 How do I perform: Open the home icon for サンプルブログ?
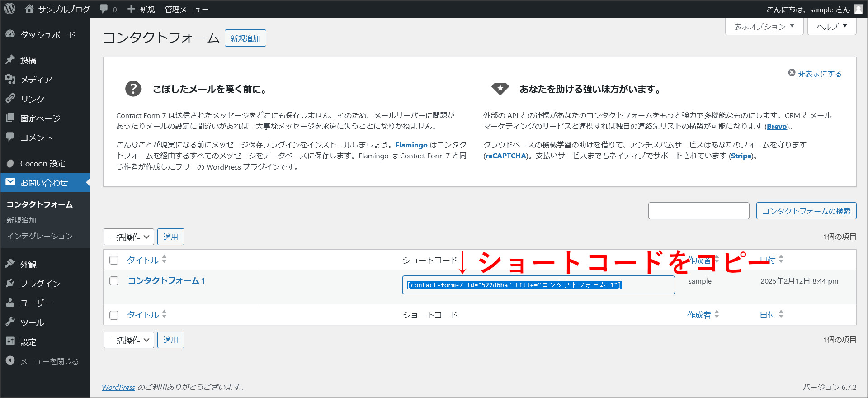coord(29,9)
